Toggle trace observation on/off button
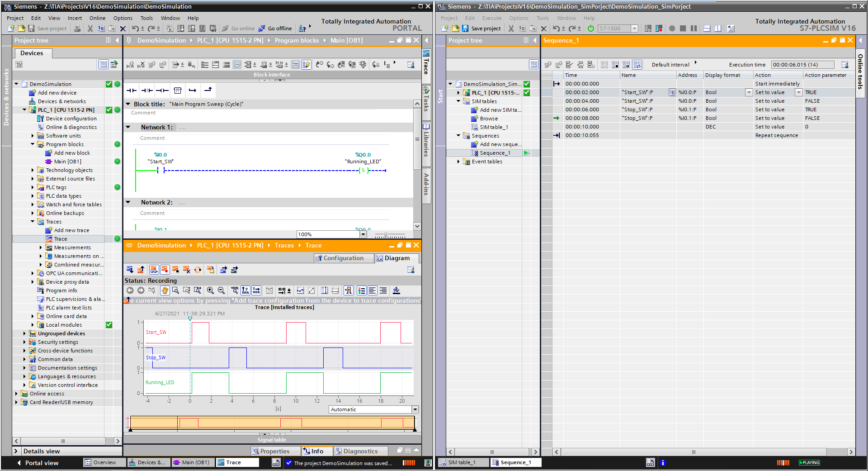The width and height of the screenshot is (868, 471). tap(154, 270)
